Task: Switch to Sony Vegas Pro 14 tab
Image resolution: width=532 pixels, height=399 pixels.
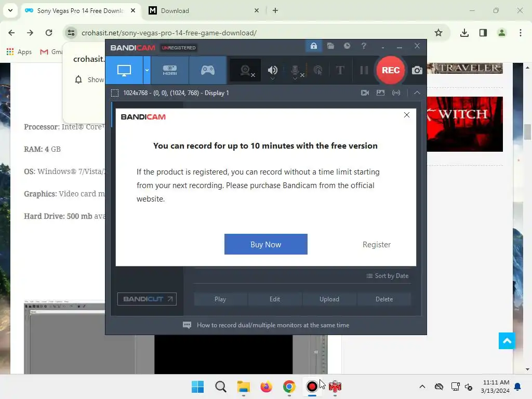Action: coord(81,11)
